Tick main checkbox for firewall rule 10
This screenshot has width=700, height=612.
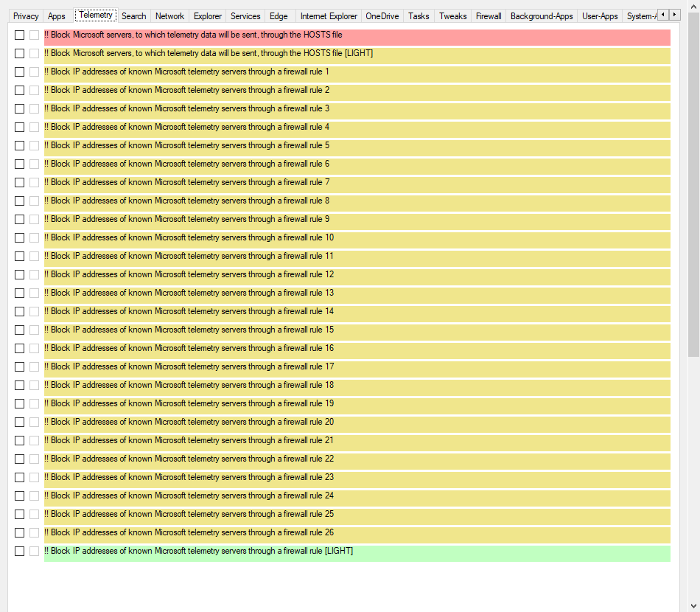pyautogui.click(x=20, y=237)
